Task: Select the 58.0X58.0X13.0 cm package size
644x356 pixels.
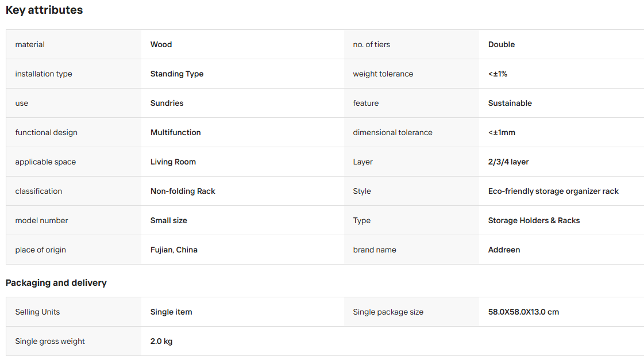Action: pyautogui.click(x=523, y=312)
